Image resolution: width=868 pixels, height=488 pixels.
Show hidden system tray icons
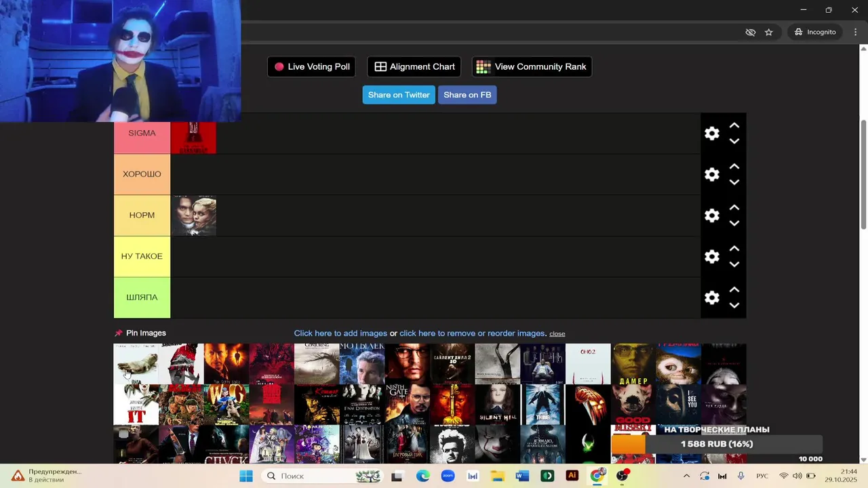(x=686, y=476)
